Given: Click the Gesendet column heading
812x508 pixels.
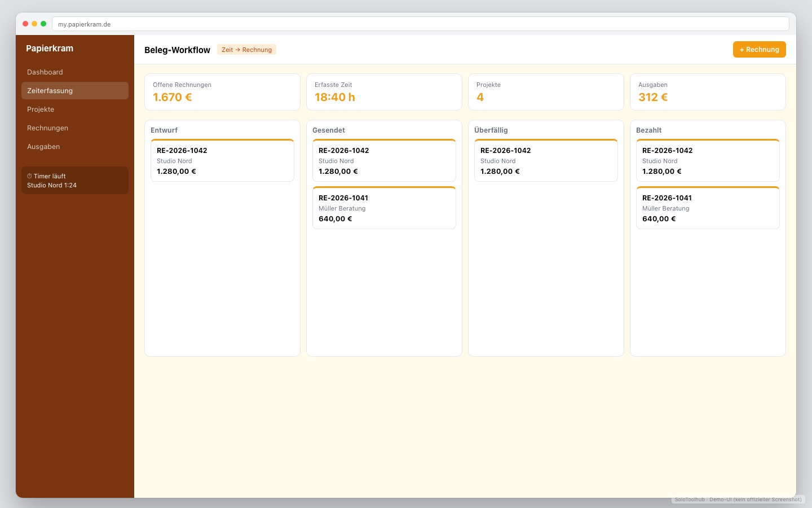Looking at the screenshot, I should pos(329,130).
